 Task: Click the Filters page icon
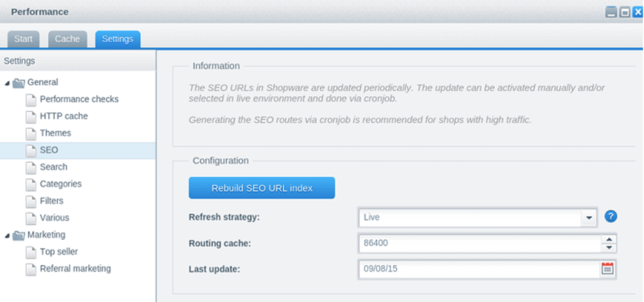(31, 201)
